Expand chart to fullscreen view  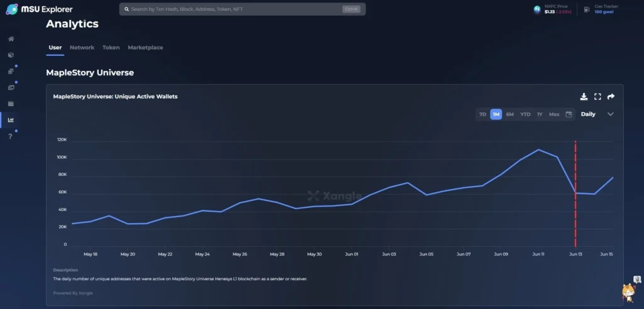pos(597,97)
